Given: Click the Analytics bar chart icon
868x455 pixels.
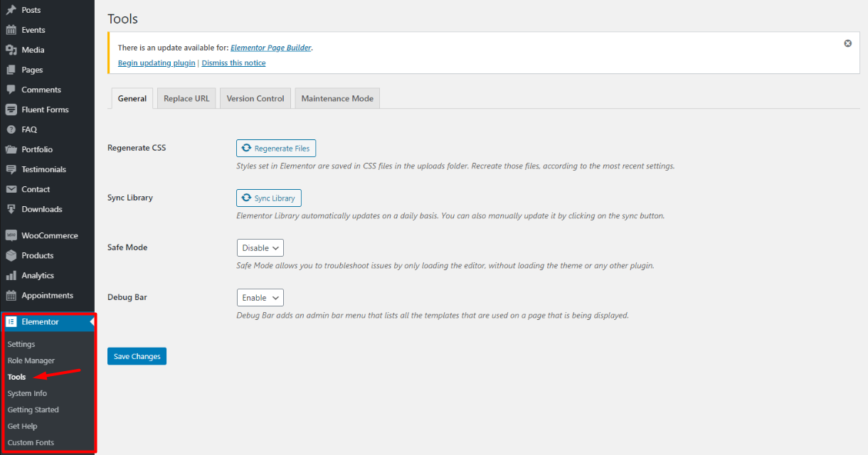Looking at the screenshot, I should coord(11,275).
